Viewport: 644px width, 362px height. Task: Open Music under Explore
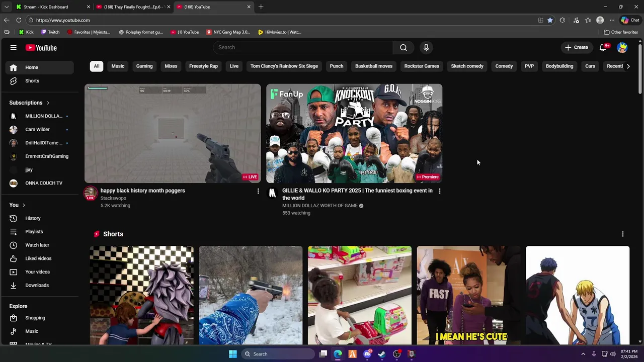tap(32, 331)
